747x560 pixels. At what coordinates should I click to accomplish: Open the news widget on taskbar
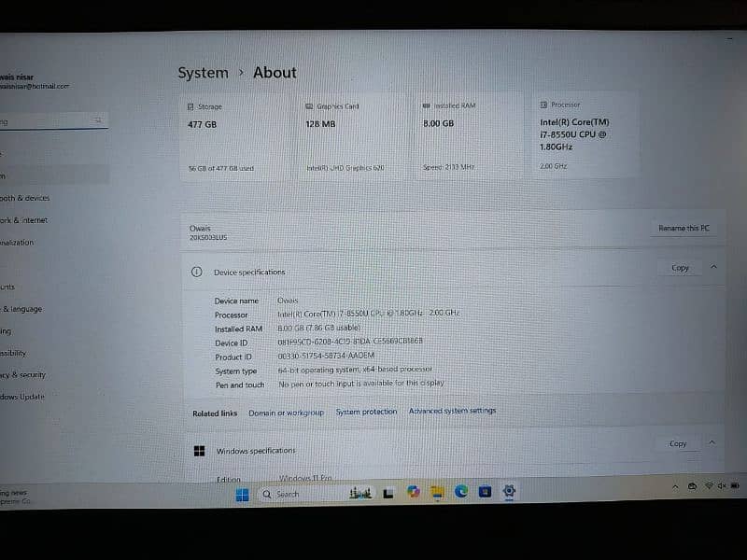pos(15,497)
